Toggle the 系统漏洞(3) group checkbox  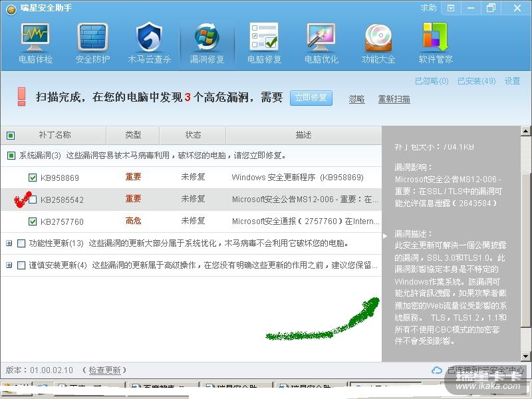click(11, 156)
